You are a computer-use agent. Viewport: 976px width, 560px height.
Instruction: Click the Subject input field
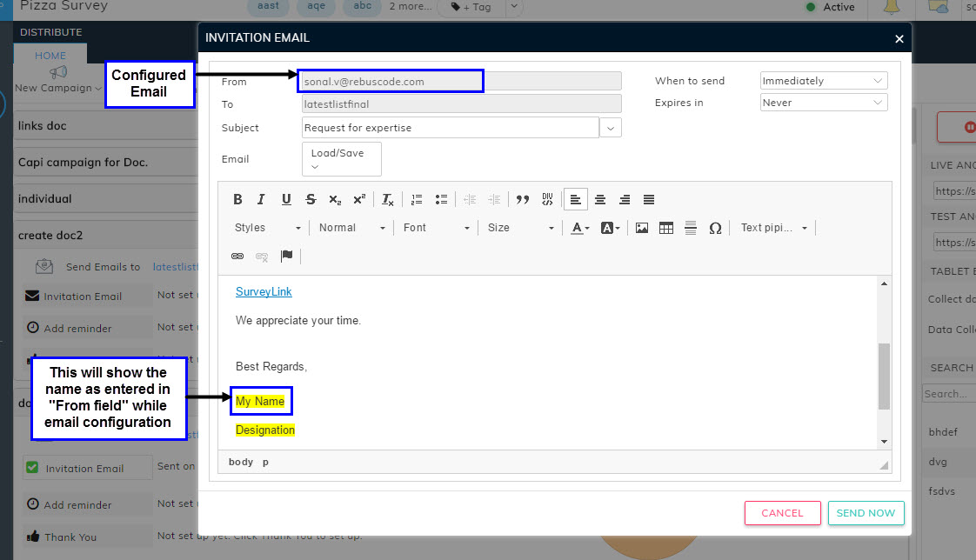[450, 128]
